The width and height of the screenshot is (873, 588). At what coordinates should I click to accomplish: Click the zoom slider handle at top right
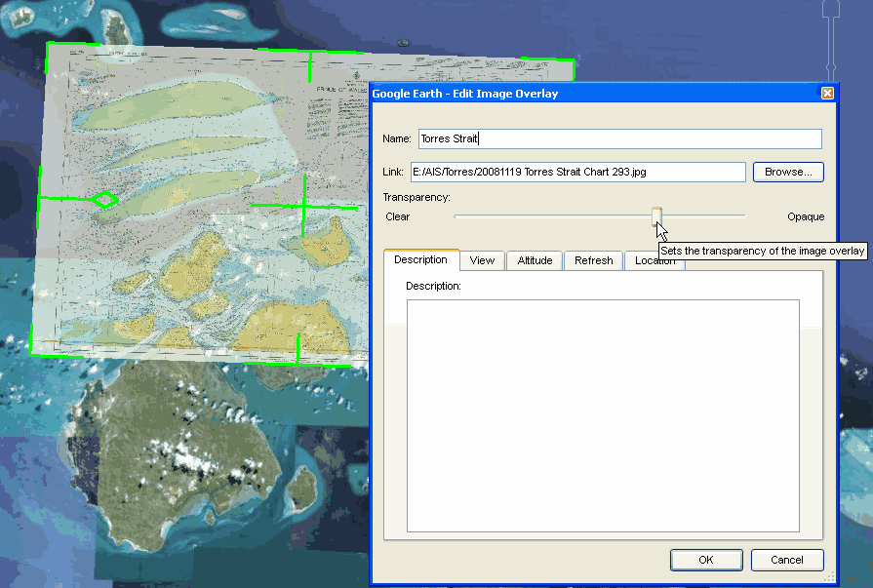831,12
